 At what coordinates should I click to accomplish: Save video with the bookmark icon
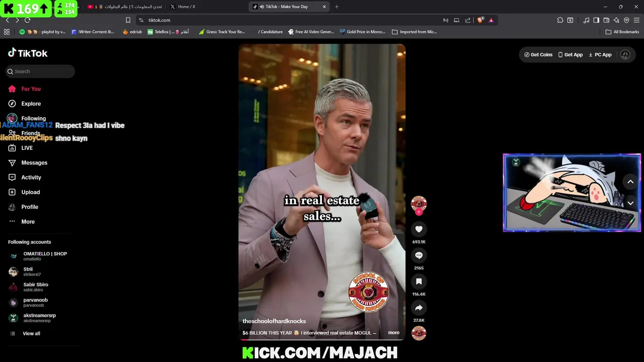tap(419, 282)
